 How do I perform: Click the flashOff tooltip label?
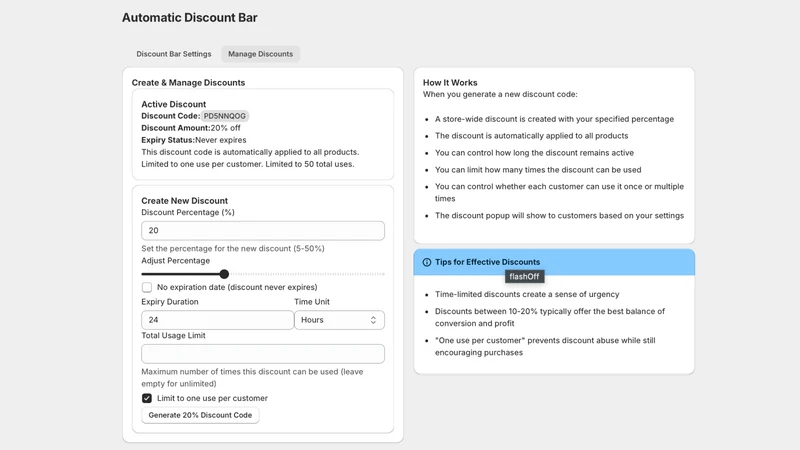[524, 277]
